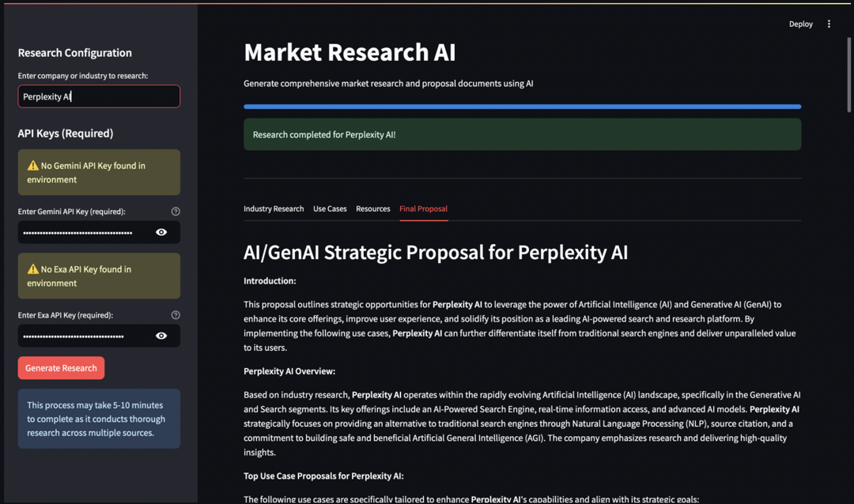
Task: Click the blue research progress bar
Action: click(x=523, y=107)
